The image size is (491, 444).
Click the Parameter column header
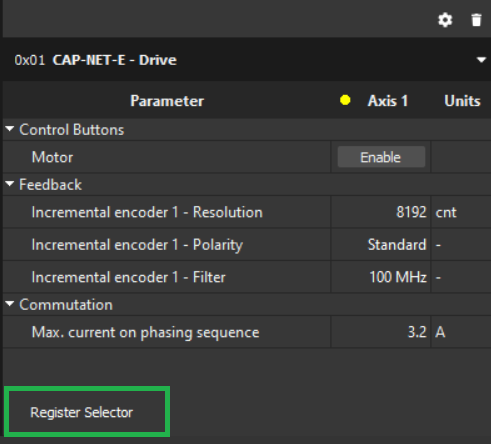tap(167, 101)
